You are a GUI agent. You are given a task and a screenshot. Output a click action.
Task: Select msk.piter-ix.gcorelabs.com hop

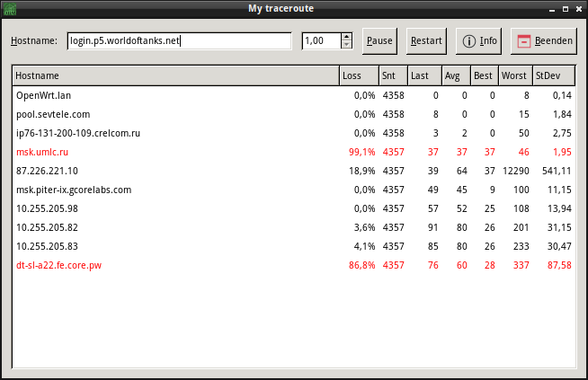pyautogui.click(x=294, y=190)
